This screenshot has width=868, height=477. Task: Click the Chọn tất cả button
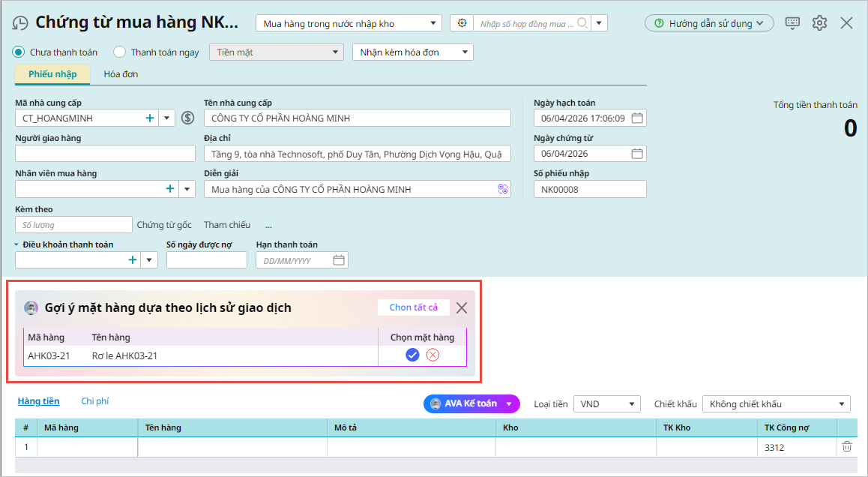click(413, 307)
